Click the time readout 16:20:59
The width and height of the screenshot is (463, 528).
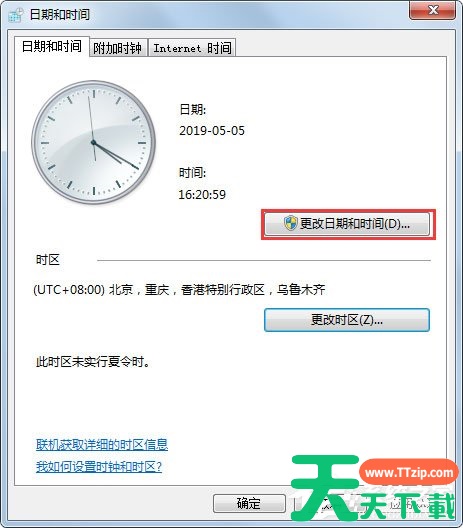202,194
